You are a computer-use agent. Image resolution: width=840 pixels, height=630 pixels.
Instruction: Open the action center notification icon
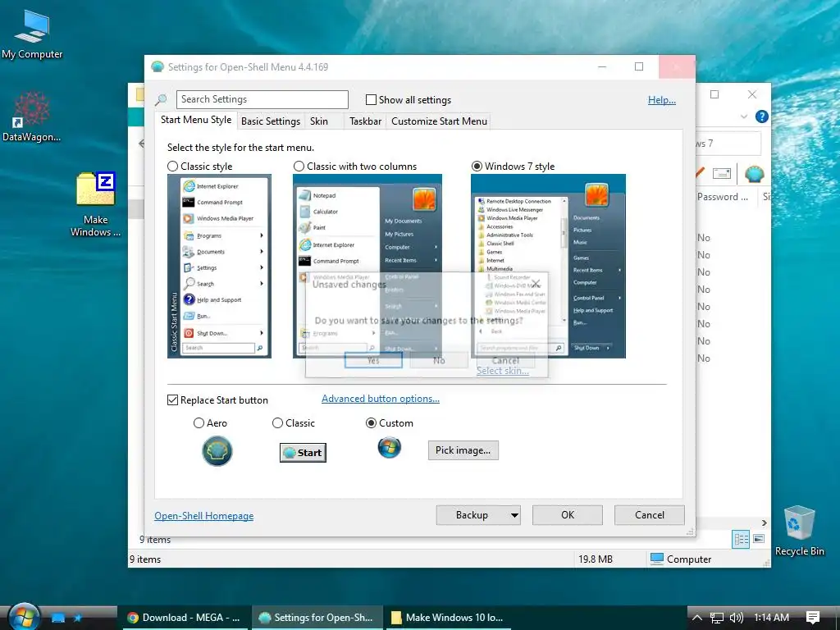(x=812, y=618)
